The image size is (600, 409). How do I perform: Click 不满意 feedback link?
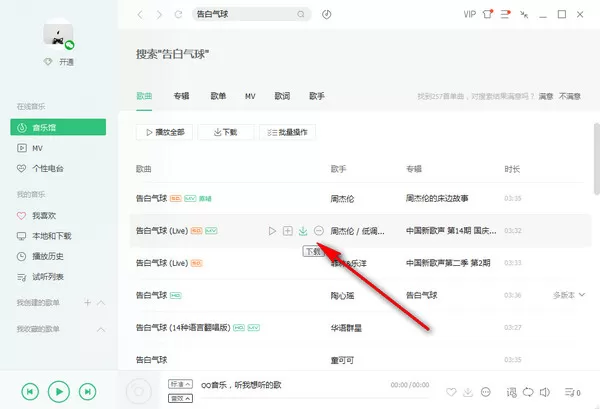570,96
